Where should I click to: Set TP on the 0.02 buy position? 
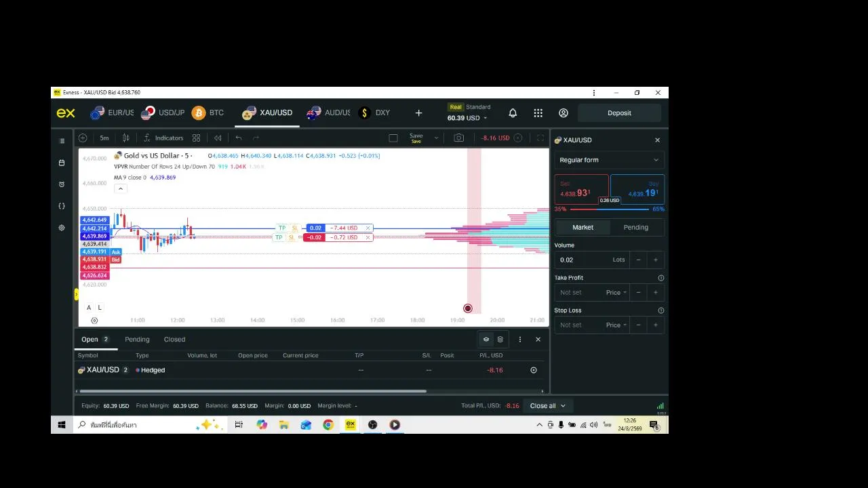(x=282, y=228)
